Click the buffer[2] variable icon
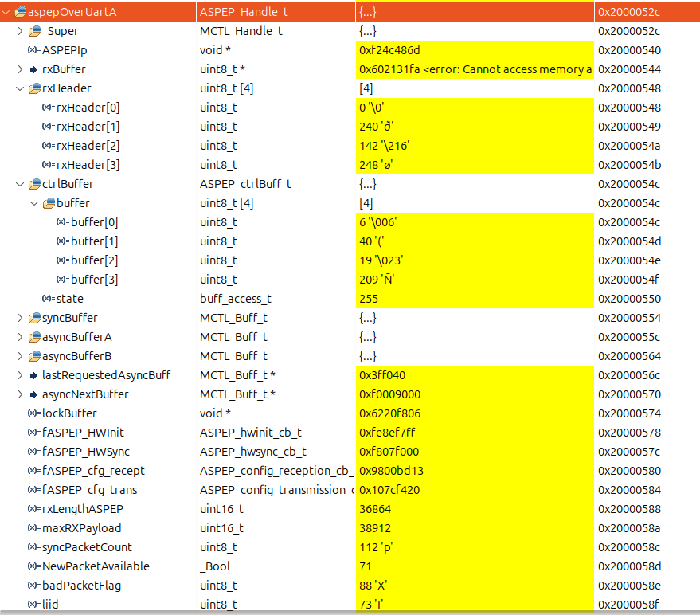Screen dimensions: 700x615 (x=62, y=260)
